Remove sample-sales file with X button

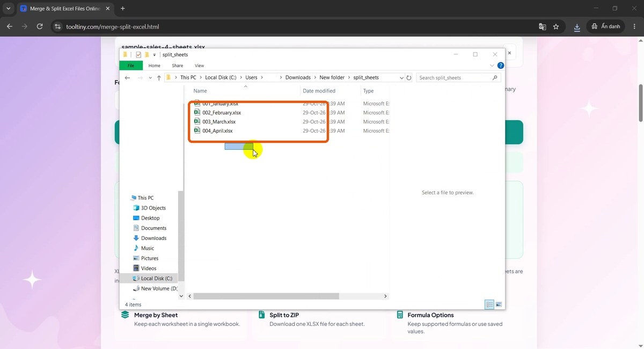[x=510, y=53]
